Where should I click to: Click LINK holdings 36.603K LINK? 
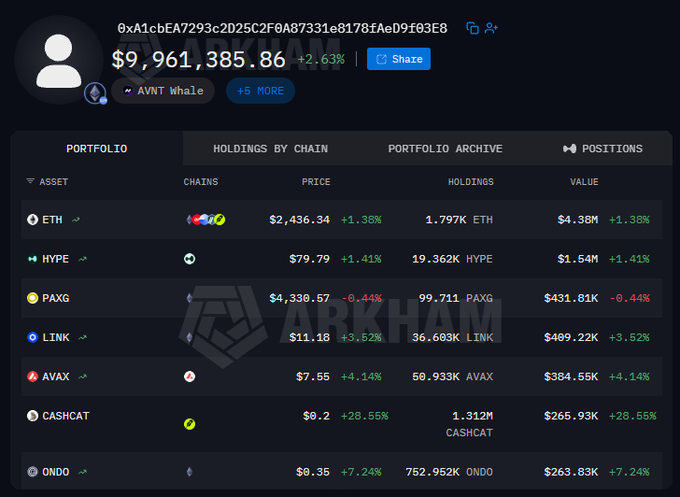(452, 337)
